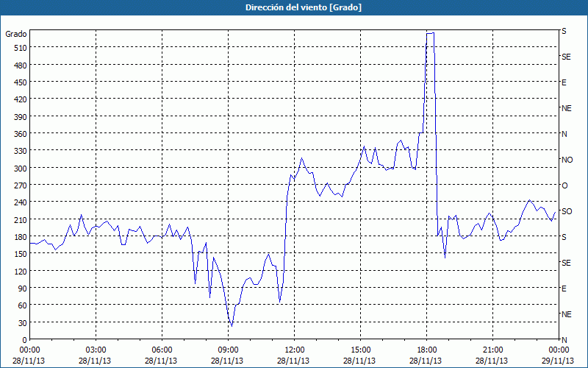The height and width of the screenshot is (368, 588).
Task: Select the 420 degree axis label
Action: click(21, 99)
